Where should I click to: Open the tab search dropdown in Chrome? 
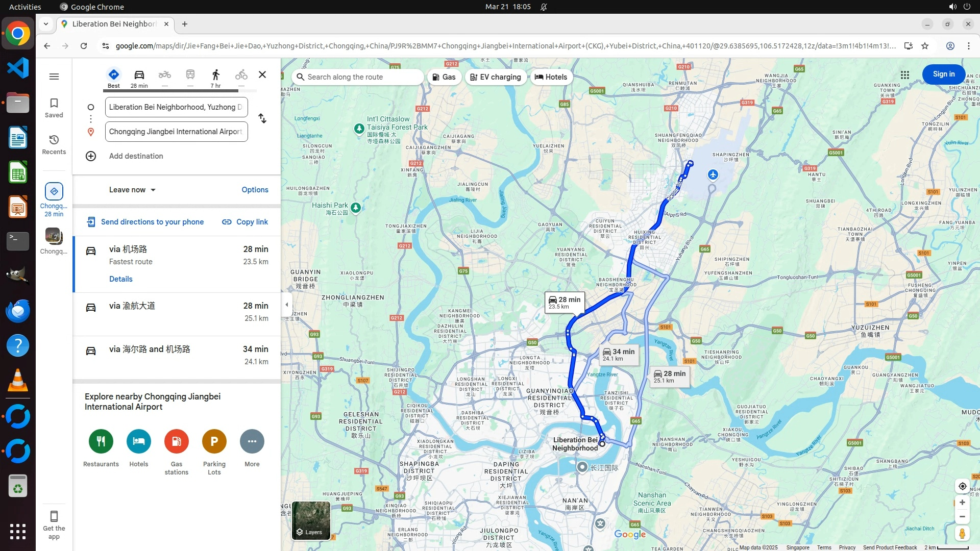click(46, 24)
